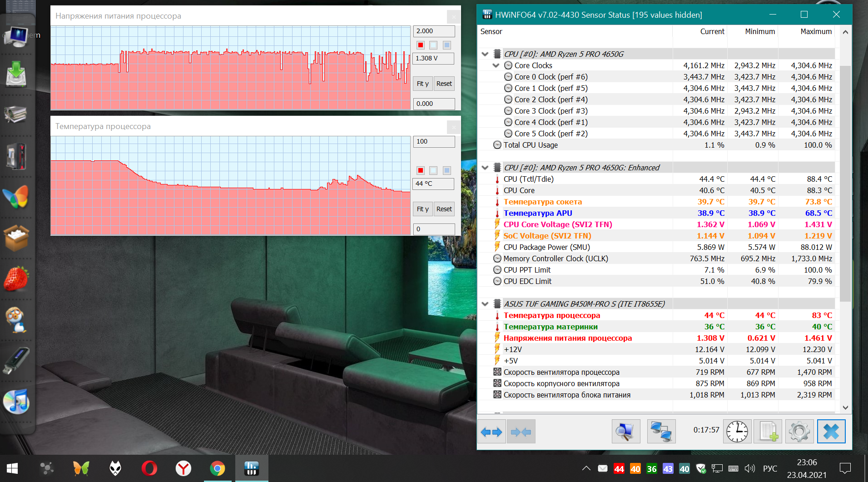Open foobar2000 from the taskbar
Screen dimensions: 868x482
click(x=115, y=468)
